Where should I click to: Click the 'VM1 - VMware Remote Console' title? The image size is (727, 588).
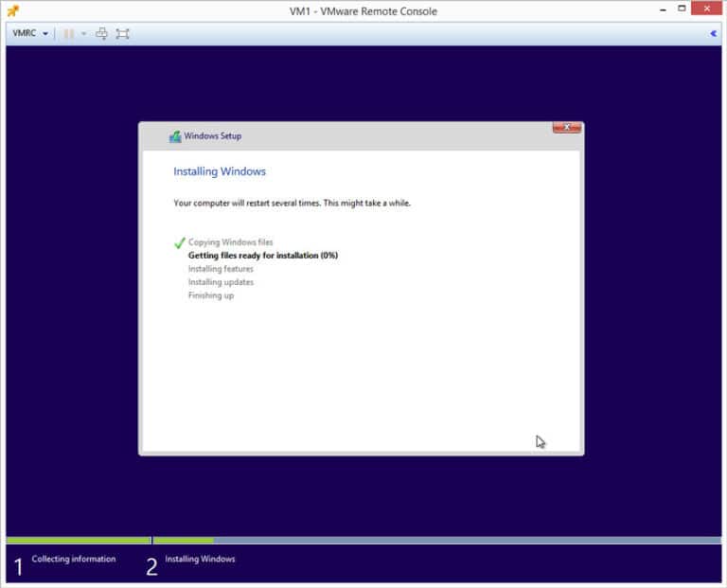pos(363,11)
